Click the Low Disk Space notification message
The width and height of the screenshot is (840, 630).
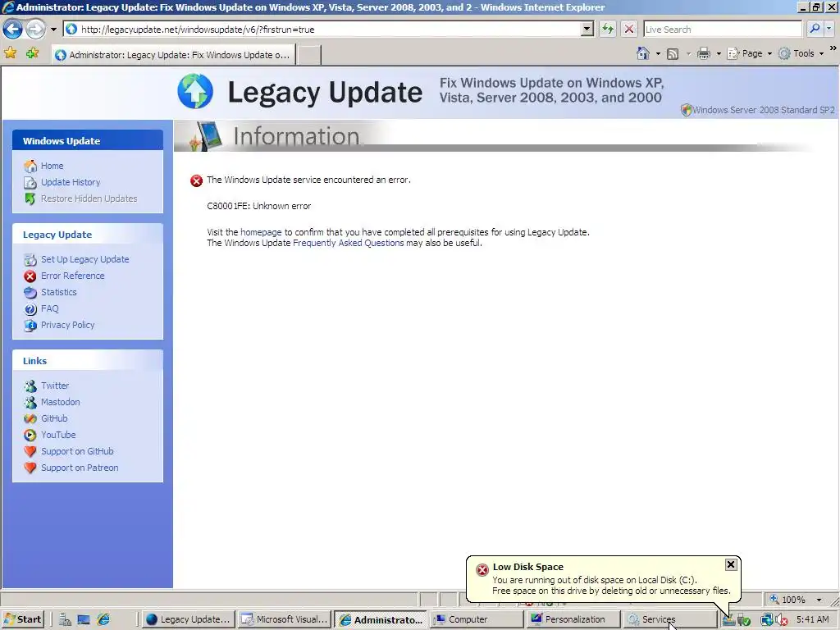tap(611, 586)
